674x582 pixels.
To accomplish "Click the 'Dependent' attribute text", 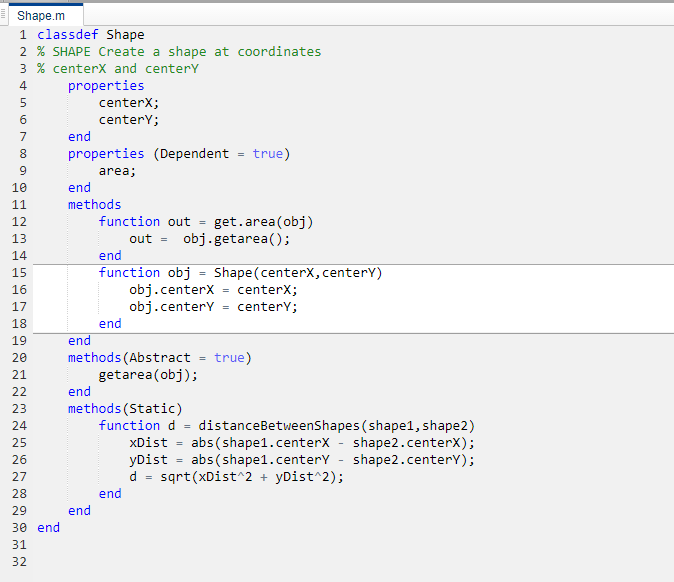I will pos(195,154).
